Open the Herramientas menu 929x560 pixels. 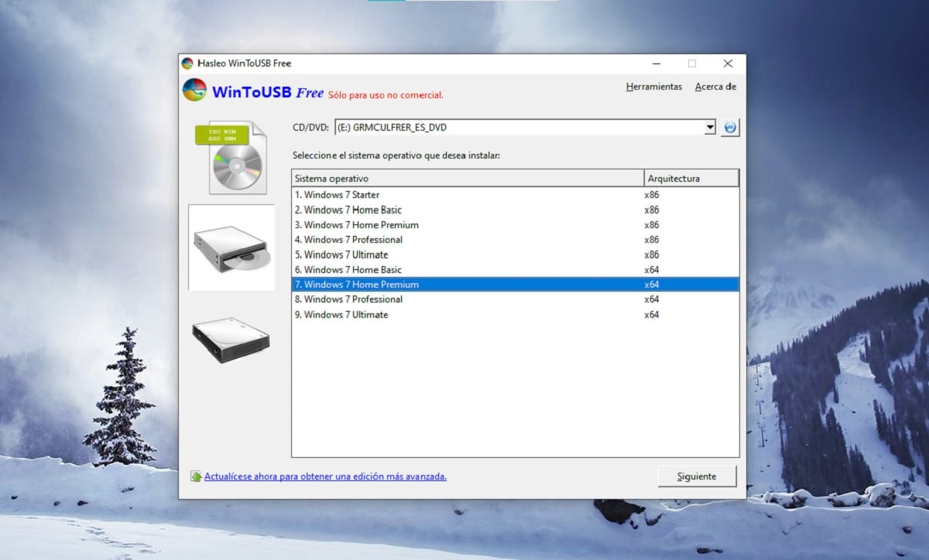(653, 87)
